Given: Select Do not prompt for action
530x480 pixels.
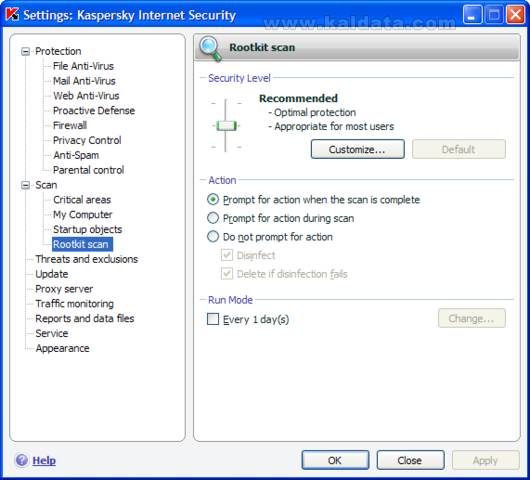Looking at the screenshot, I should [x=213, y=237].
